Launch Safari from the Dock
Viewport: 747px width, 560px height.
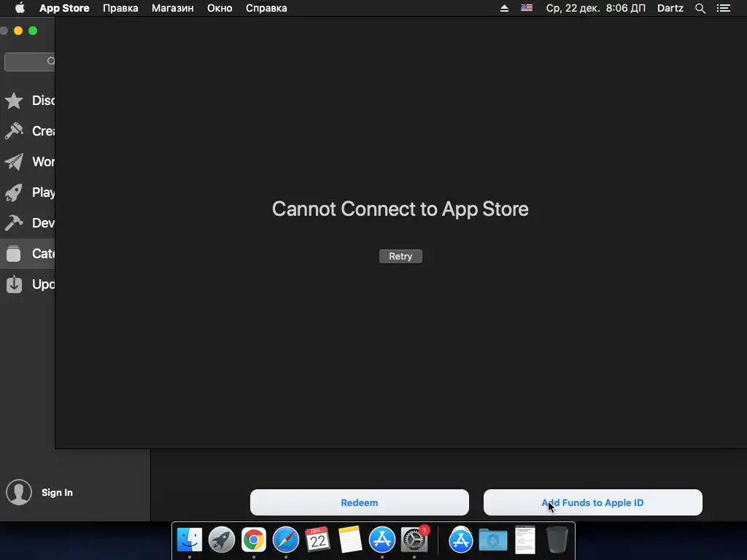click(286, 540)
